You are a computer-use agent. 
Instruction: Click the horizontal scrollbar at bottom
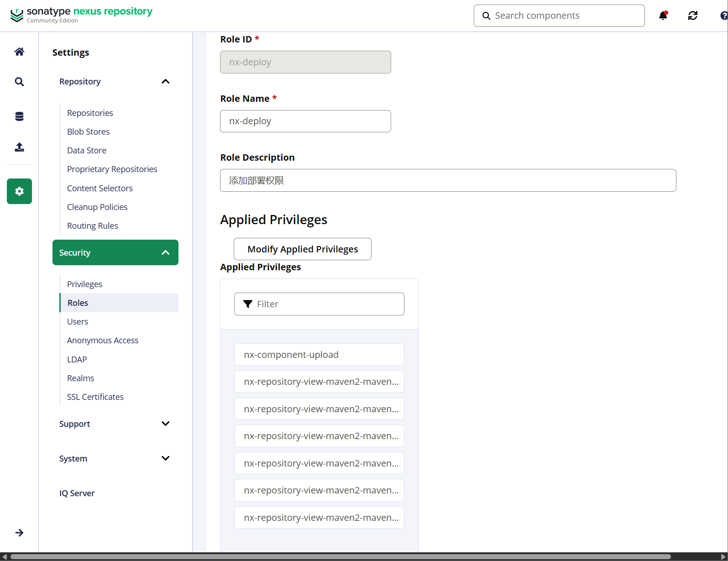(340, 556)
